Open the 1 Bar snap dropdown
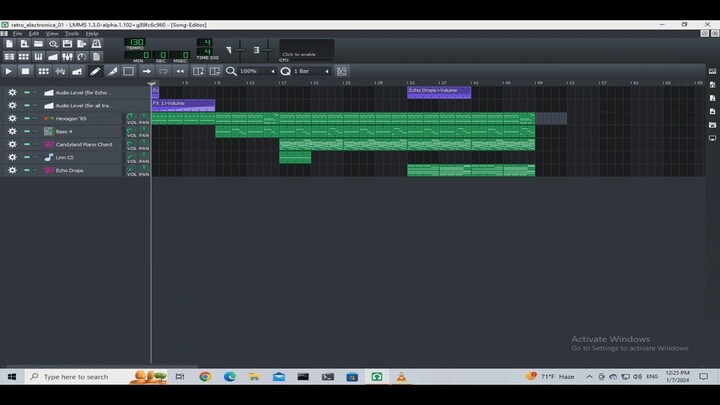720x405 pixels. click(x=310, y=71)
